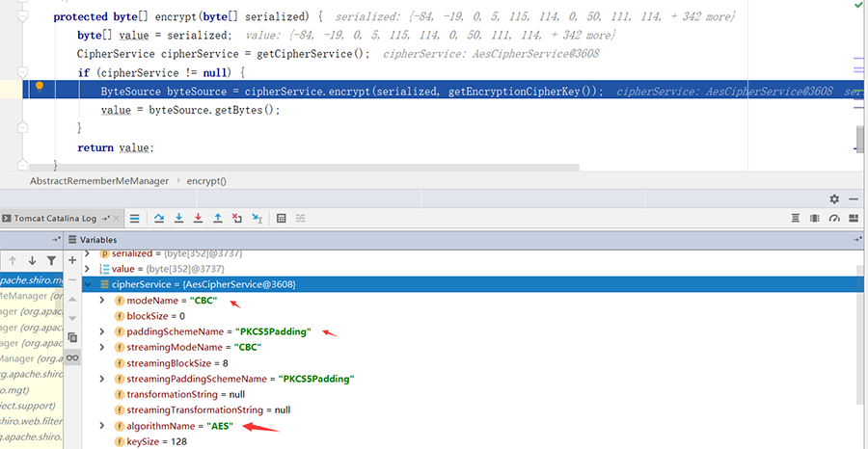Click the green inspection checkmark in the editor

pyautogui.click(x=858, y=4)
